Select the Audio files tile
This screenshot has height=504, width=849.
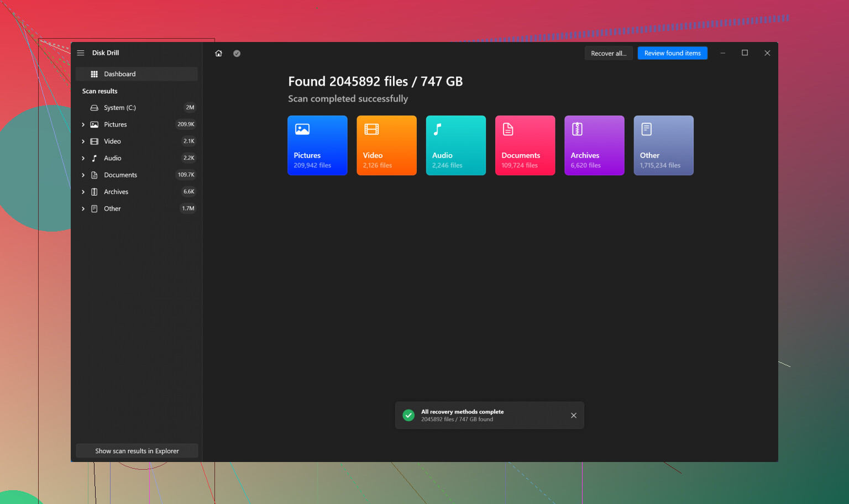click(x=455, y=145)
